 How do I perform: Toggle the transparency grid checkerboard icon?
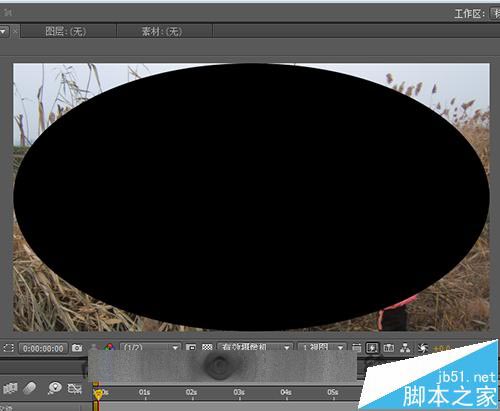[x=207, y=347]
